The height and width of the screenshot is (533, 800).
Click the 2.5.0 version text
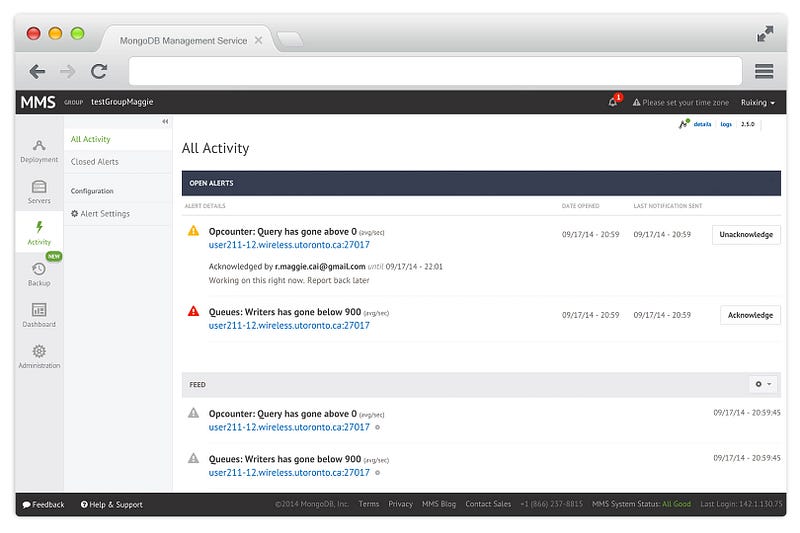(x=747, y=124)
